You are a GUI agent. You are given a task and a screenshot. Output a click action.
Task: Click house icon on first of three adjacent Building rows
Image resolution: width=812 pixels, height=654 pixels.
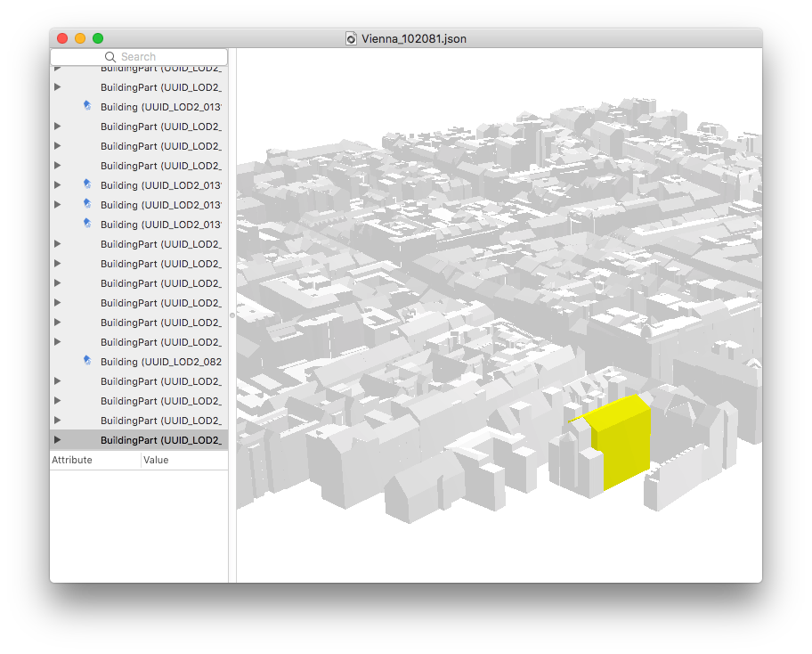(87, 184)
